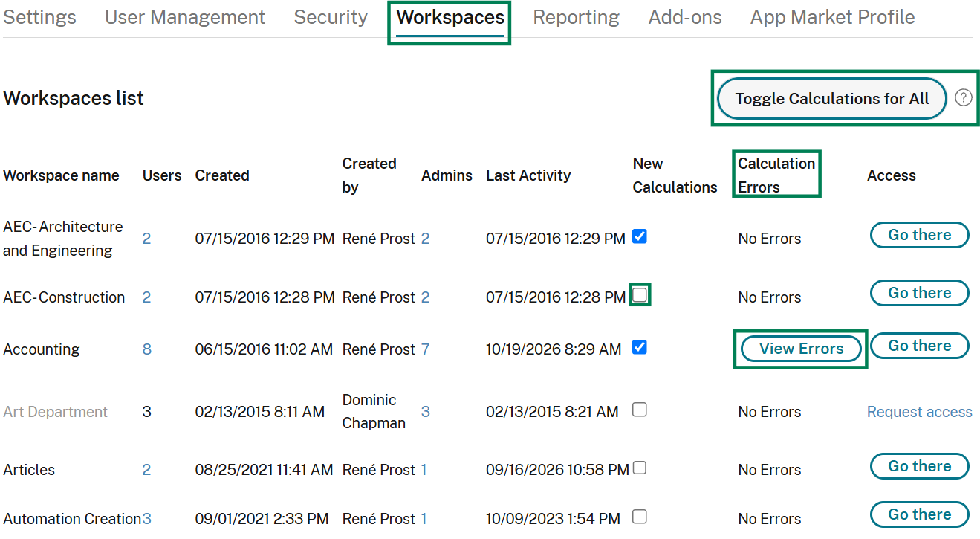Open Accounting's users count link 8

(x=147, y=349)
